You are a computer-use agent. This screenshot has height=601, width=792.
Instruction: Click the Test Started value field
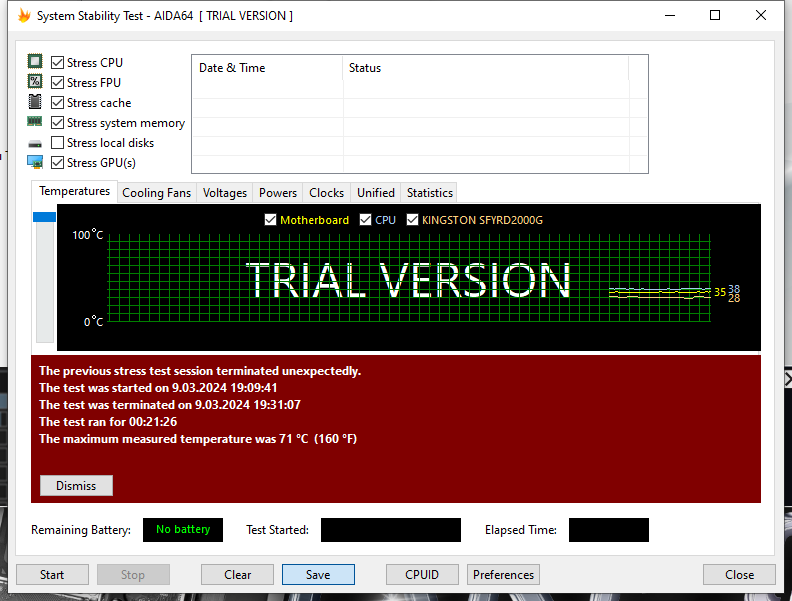click(x=391, y=530)
